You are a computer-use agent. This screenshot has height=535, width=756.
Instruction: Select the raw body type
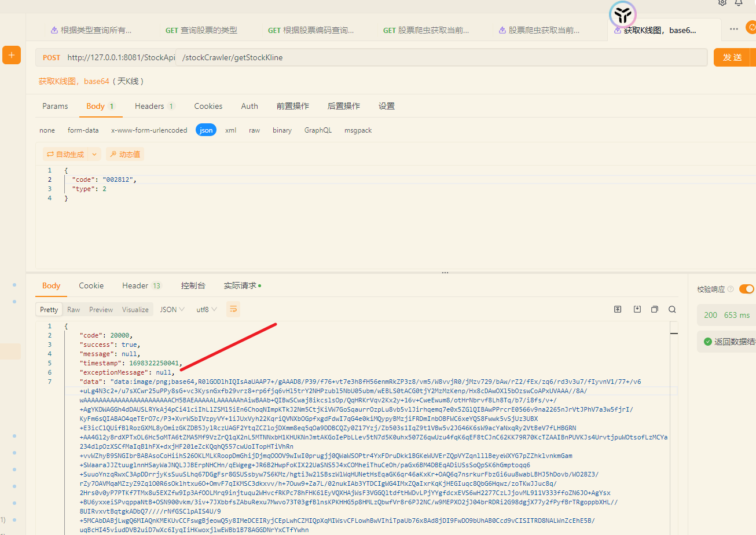(x=255, y=130)
